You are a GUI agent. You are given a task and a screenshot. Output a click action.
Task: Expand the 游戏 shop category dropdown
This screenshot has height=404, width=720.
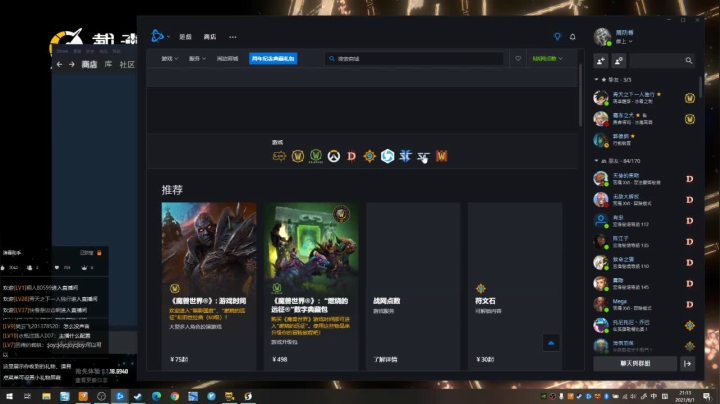tap(169, 59)
